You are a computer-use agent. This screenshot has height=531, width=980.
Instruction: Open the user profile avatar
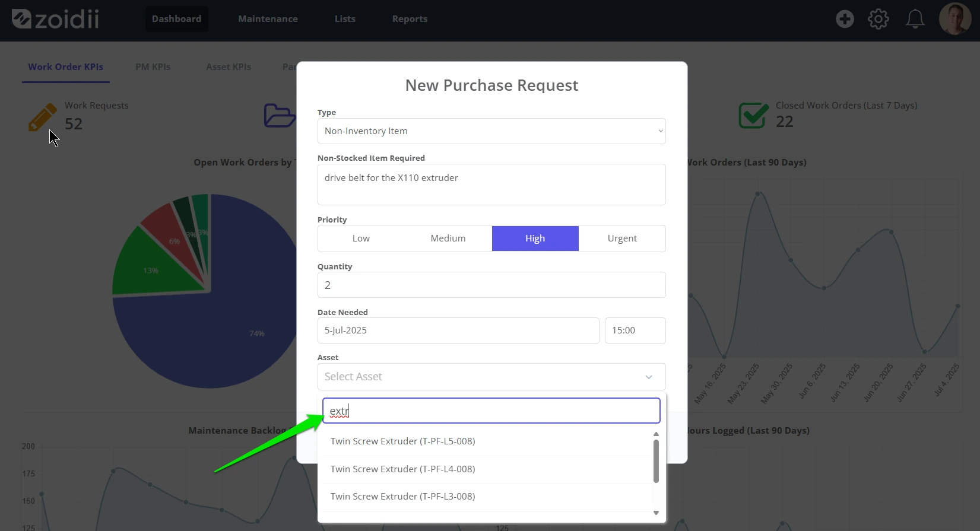[955, 19]
